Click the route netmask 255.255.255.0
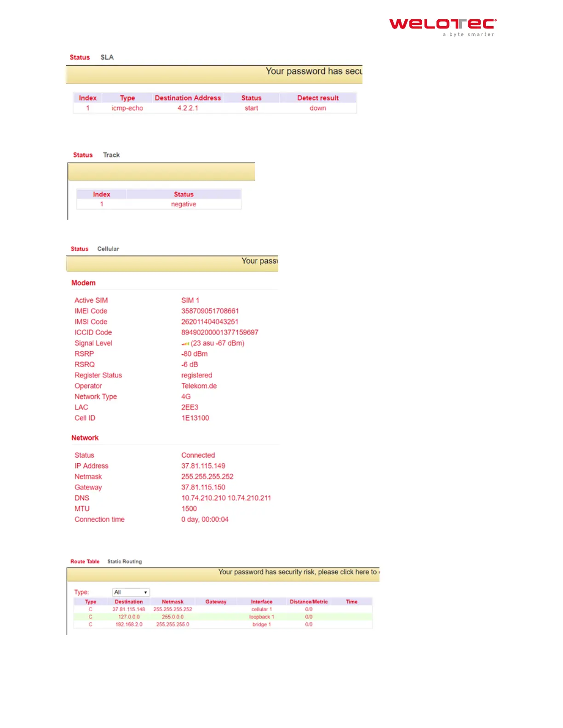Image resolution: width=563 pixels, height=728 pixels. click(172, 625)
